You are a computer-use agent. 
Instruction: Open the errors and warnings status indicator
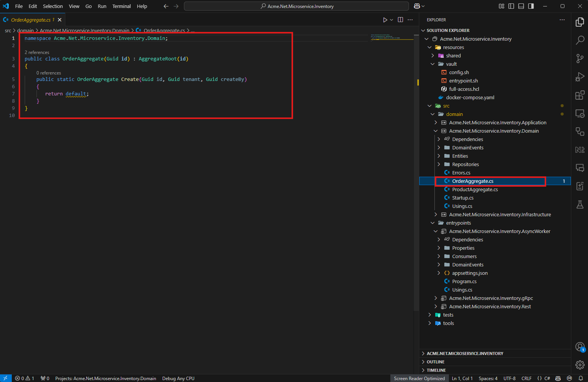(25, 378)
